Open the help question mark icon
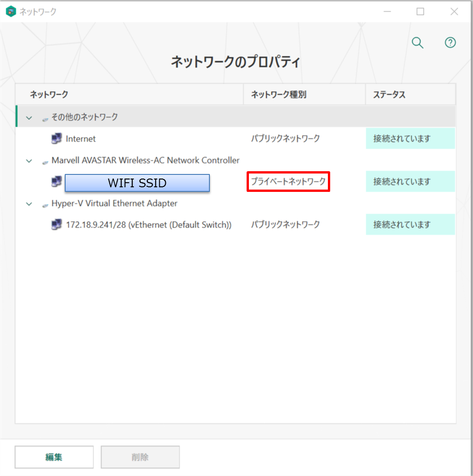Image resolution: width=473 pixels, height=476 pixels. pyautogui.click(x=450, y=43)
